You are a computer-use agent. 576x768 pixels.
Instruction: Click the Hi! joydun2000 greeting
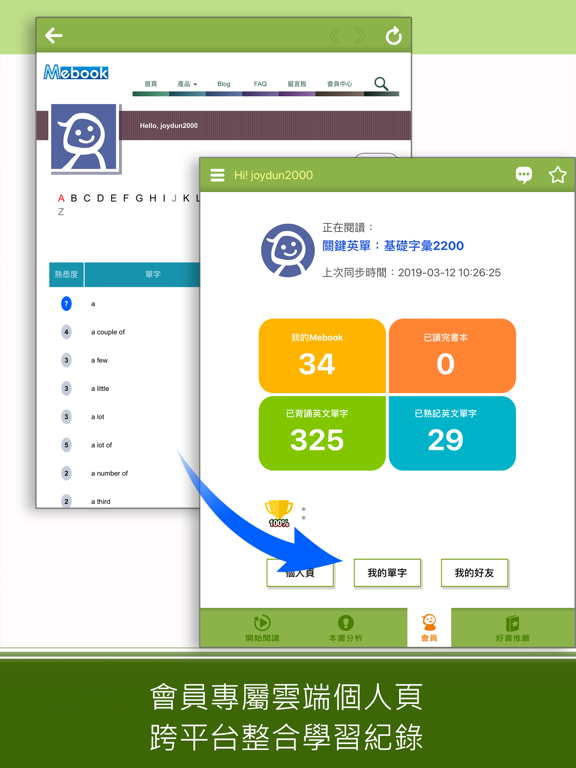tap(273, 175)
